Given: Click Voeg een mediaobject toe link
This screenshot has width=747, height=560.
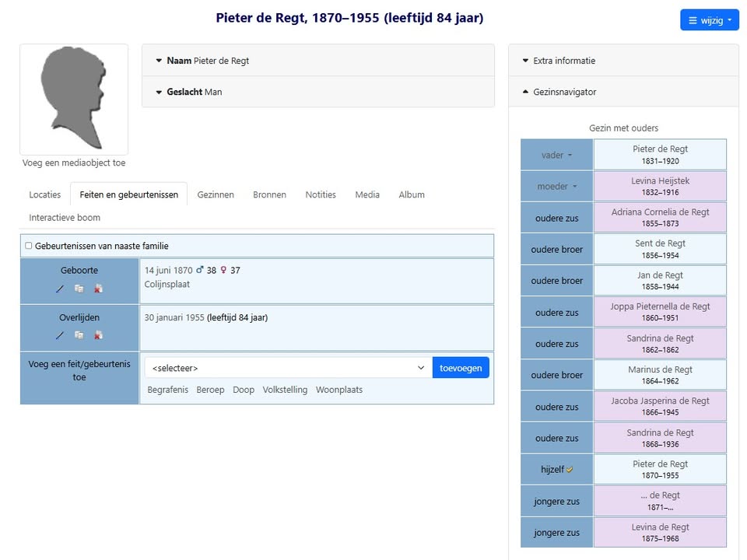Looking at the screenshot, I should tap(74, 163).
